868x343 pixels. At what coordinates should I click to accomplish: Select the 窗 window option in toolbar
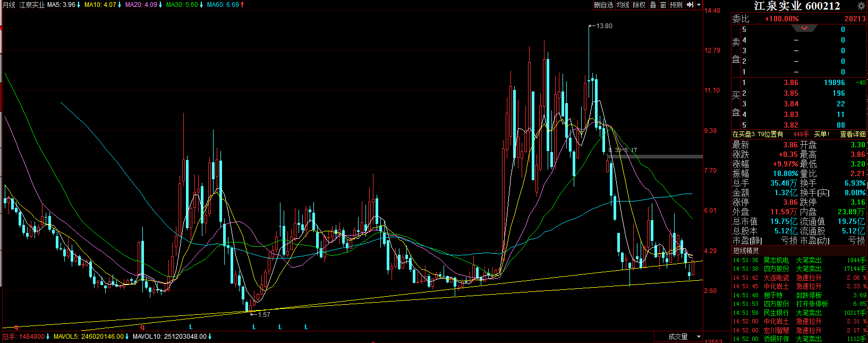(x=663, y=5)
